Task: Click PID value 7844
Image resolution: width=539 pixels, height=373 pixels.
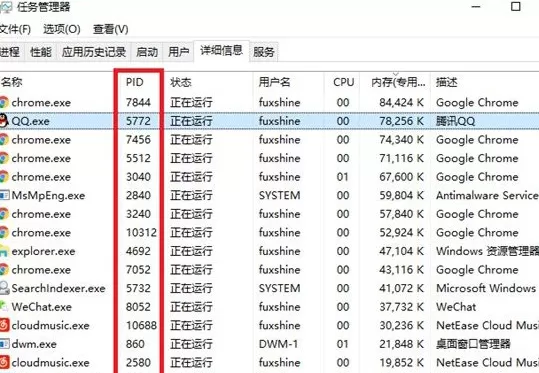Action: pos(138,102)
